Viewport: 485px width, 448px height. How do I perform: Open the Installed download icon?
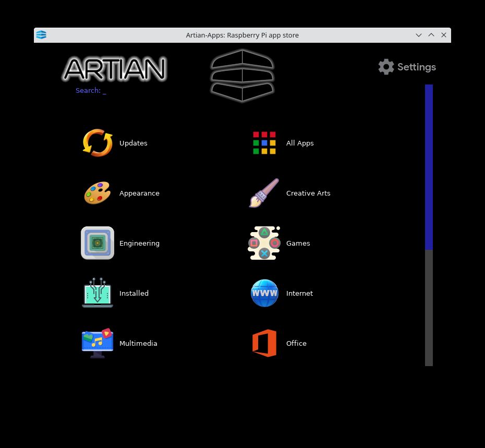(x=98, y=293)
